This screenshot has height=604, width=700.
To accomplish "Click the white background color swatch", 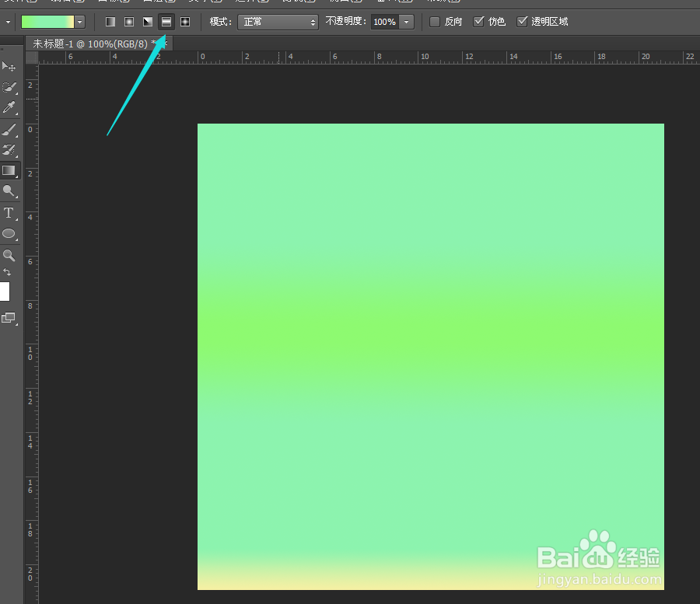I will (x=5, y=292).
